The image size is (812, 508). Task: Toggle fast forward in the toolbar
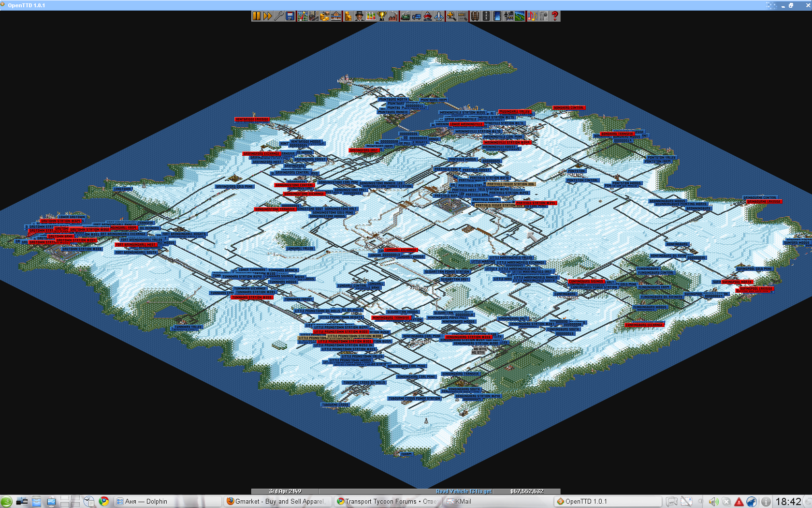point(268,16)
